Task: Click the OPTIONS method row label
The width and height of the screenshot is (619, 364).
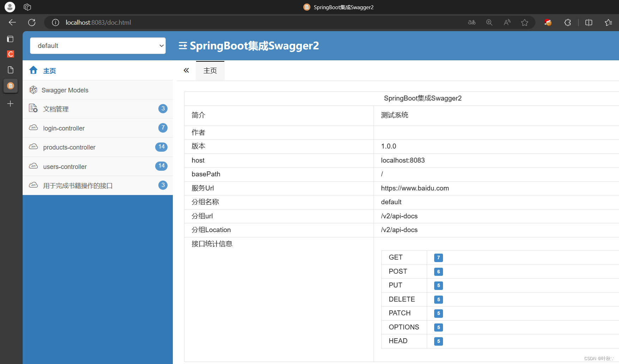Action: [404, 327]
